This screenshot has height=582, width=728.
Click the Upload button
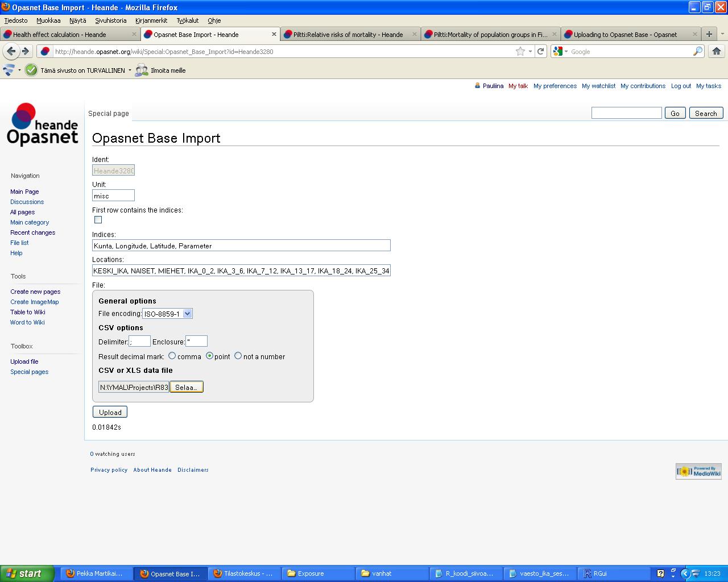tap(110, 412)
